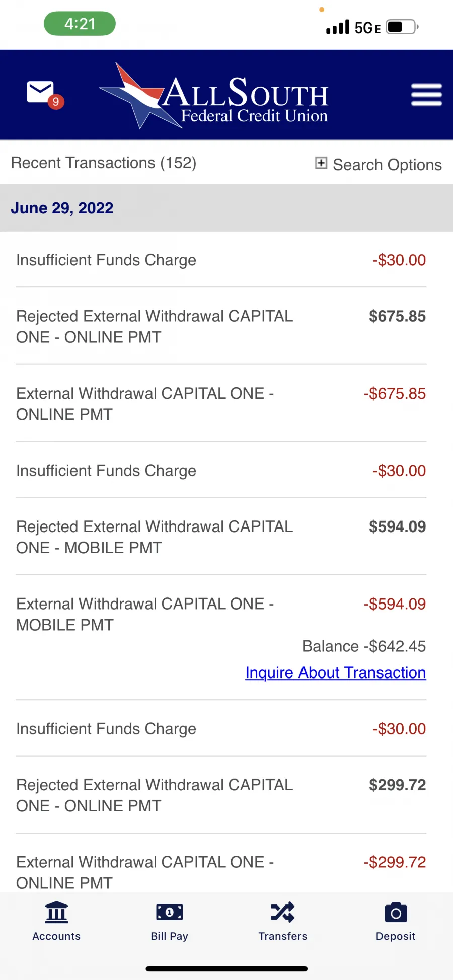Open the mail inbox envelope icon
The width and height of the screenshot is (453, 980).
point(40,92)
